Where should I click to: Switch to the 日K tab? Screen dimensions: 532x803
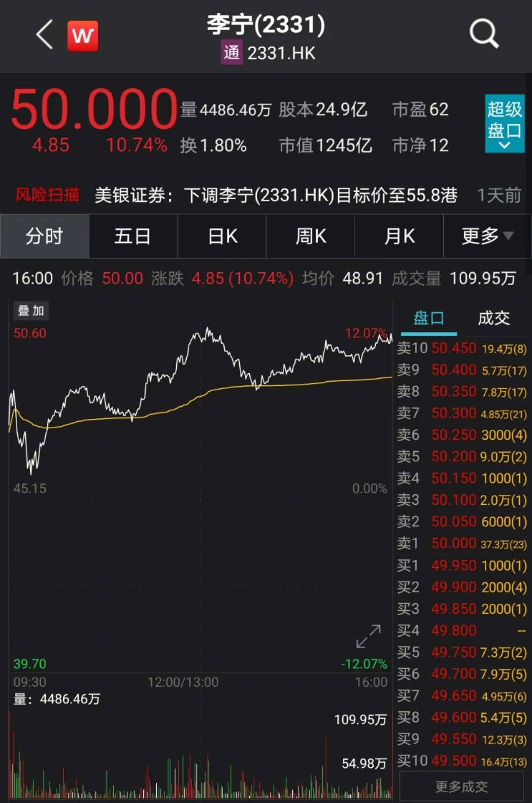(222, 236)
